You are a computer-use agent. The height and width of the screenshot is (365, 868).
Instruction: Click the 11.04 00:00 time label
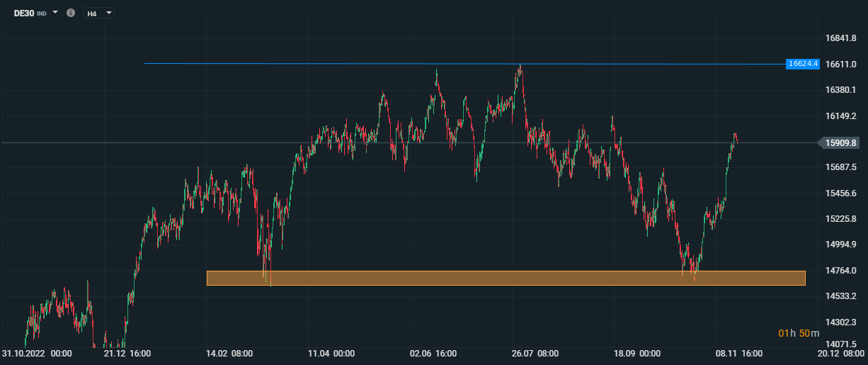(x=331, y=353)
